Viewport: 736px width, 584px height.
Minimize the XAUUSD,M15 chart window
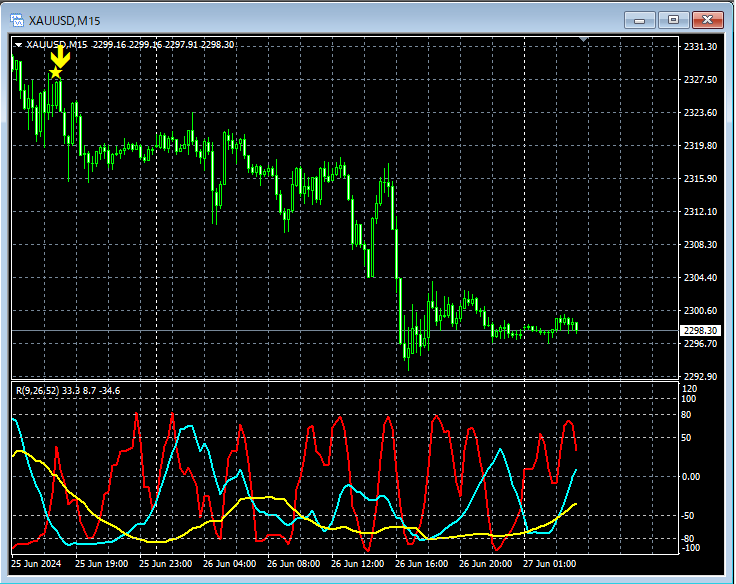tap(639, 20)
